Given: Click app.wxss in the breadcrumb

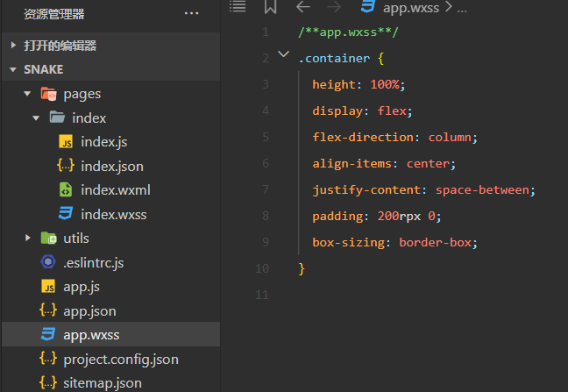Looking at the screenshot, I should tap(411, 7).
